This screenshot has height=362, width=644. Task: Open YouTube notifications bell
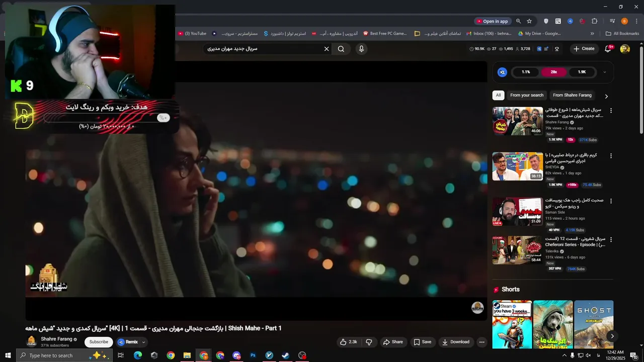coord(608,49)
